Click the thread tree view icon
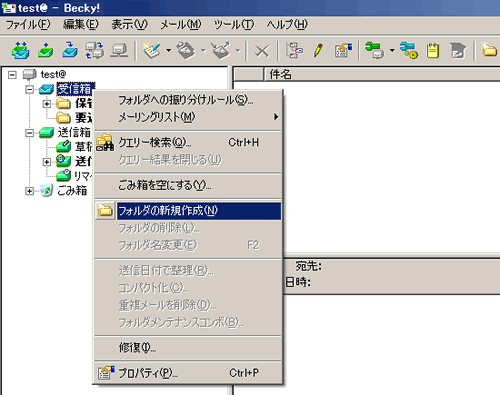This screenshot has width=500, height=395. (294, 51)
